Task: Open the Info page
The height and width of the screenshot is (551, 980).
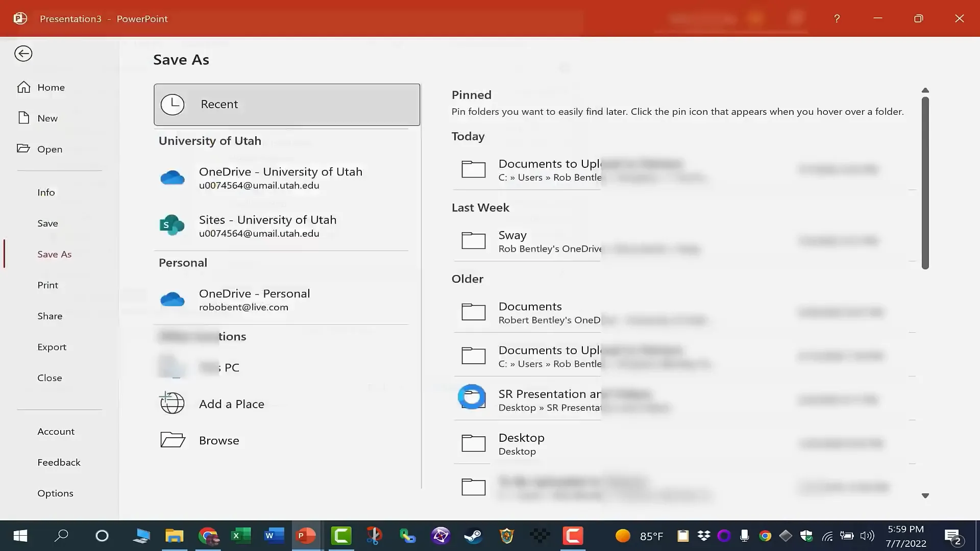Action: click(46, 192)
